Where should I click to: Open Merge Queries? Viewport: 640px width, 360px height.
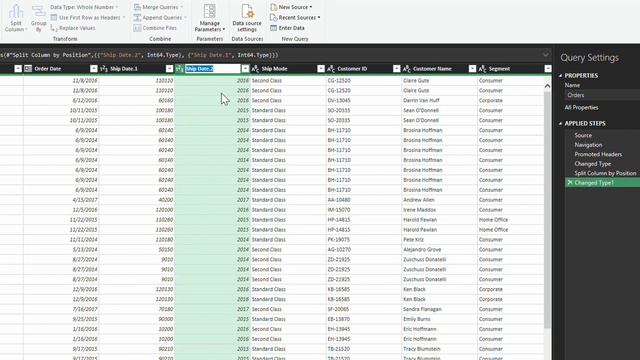point(158,7)
